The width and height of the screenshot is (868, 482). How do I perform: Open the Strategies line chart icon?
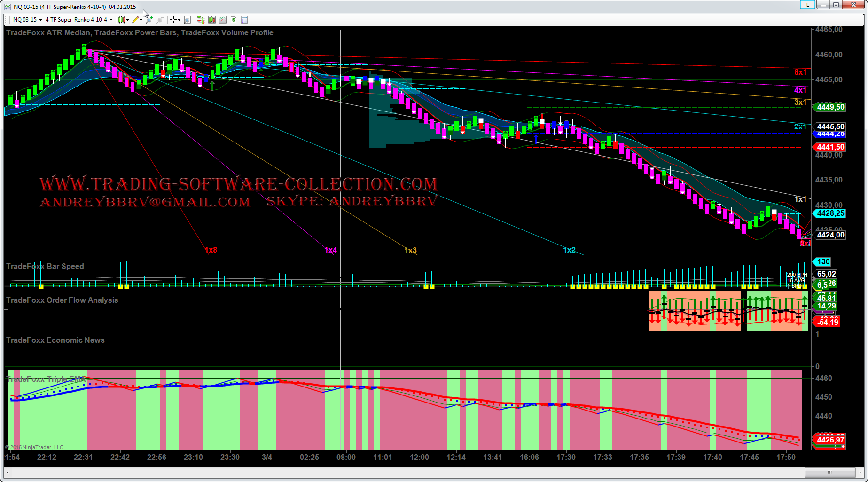point(223,20)
